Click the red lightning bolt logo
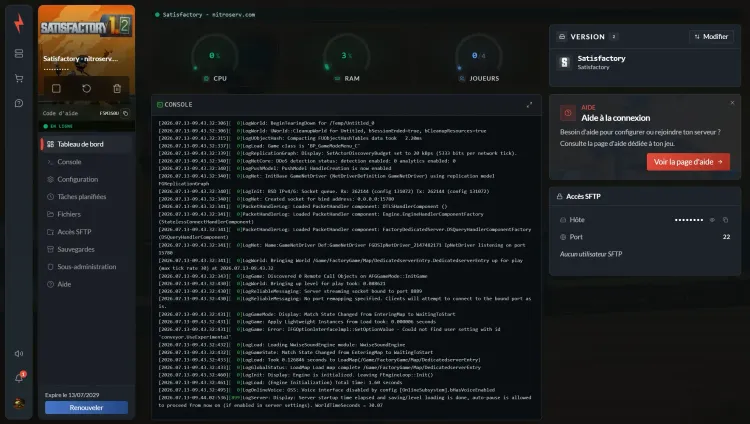Screen dimensions: 750x424 tap(19, 22)
